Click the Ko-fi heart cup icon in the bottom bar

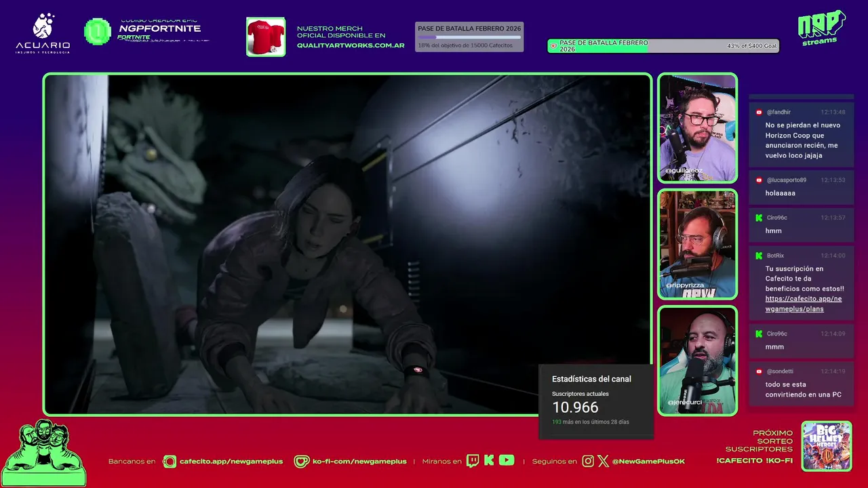coord(302,462)
